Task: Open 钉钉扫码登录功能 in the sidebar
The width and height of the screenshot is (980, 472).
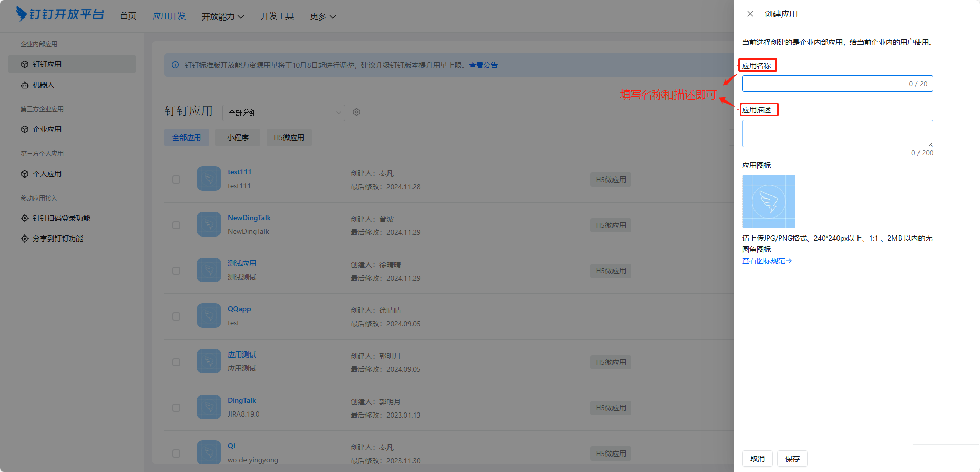Action: click(61, 218)
